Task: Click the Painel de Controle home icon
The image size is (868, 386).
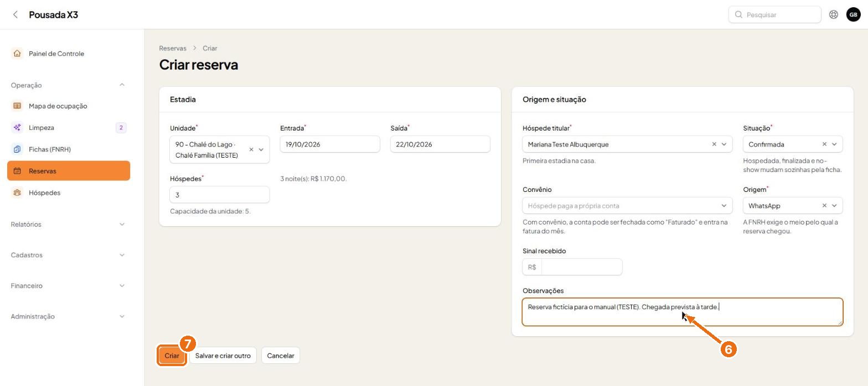Action: tap(17, 54)
